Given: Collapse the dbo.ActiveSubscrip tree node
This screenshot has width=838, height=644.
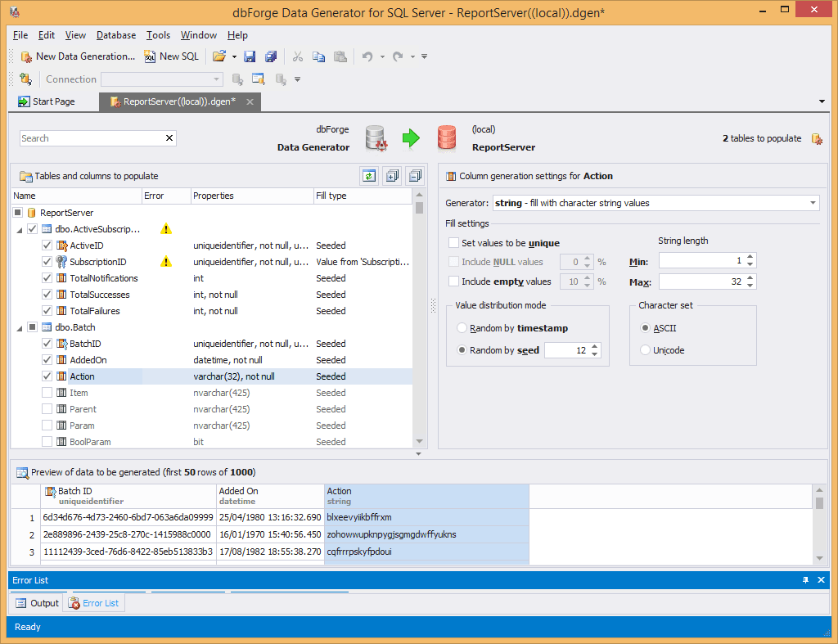Looking at the screenshot, I should [20, 230].
